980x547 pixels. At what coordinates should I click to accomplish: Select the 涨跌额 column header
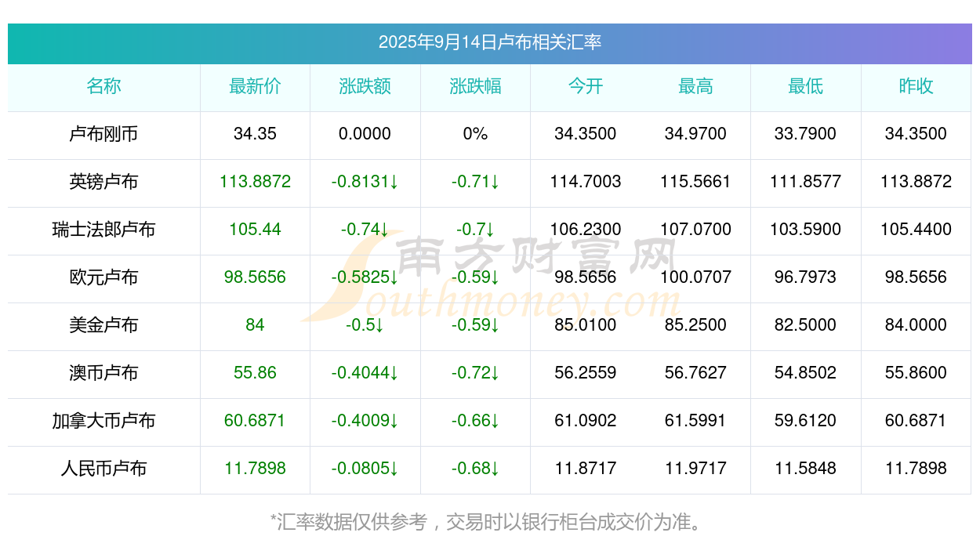pos(365,86)
